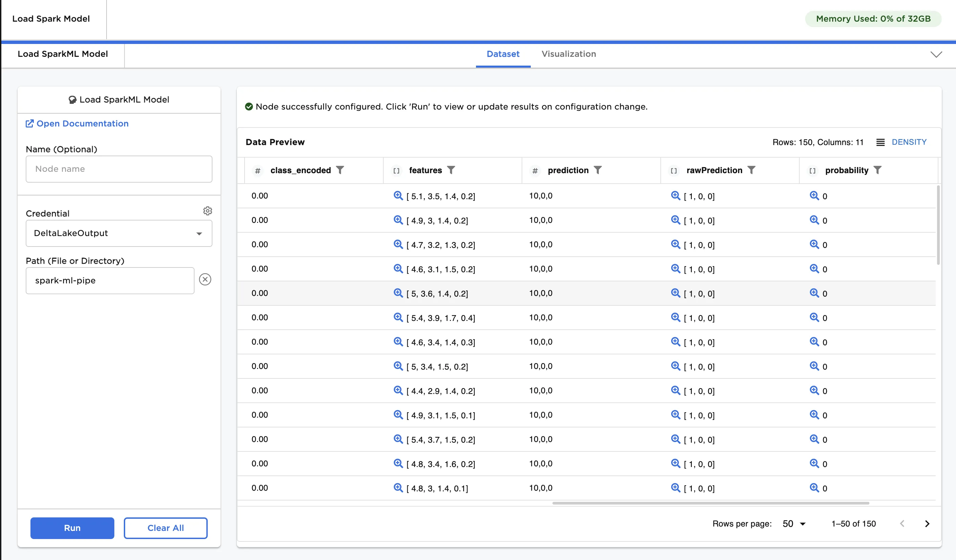Click the Run button
956x560 pixels.
coord(72,528)
